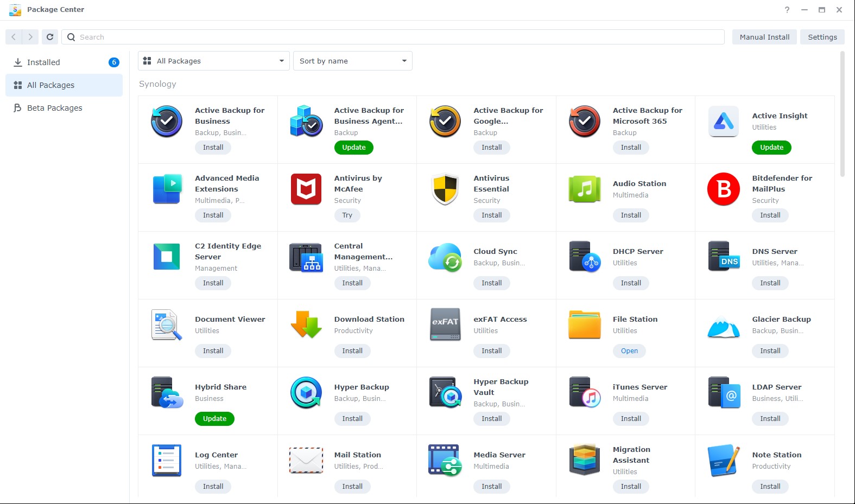Click the exFAT Access package title
Screen dimensions: 855x504
point(500,319)
